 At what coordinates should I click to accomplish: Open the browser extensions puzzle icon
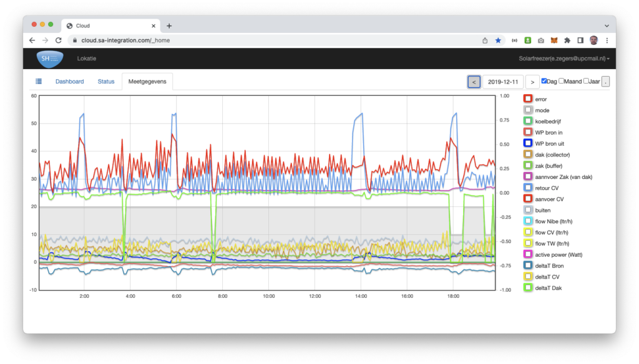click(x=567, y=41)
